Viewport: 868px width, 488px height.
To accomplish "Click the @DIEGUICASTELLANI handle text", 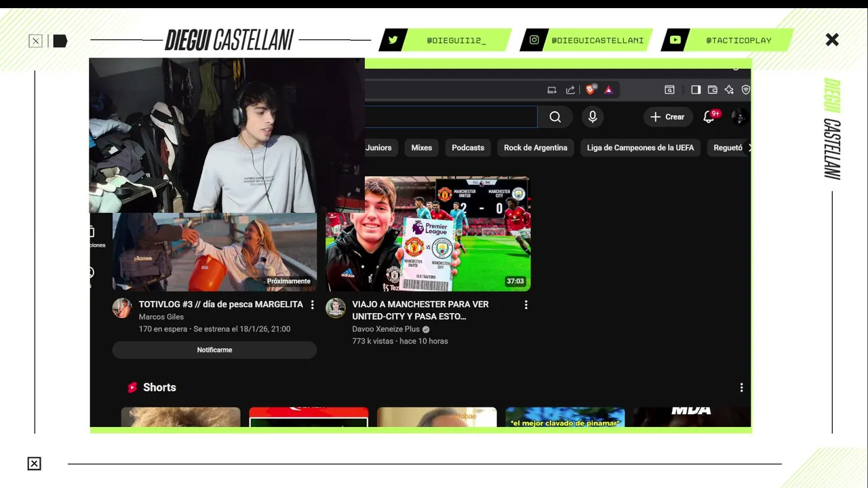I will click(x=597, y=41).
